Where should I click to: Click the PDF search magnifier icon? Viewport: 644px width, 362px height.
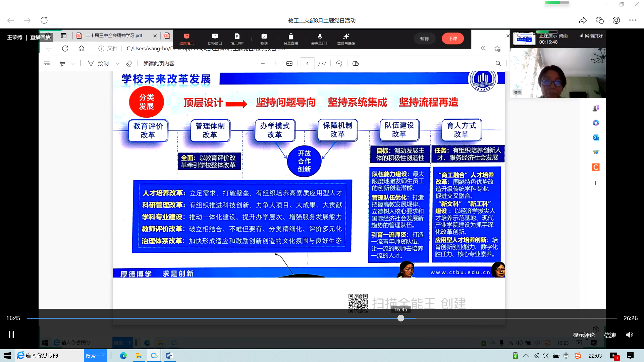[x=498, y=63]
